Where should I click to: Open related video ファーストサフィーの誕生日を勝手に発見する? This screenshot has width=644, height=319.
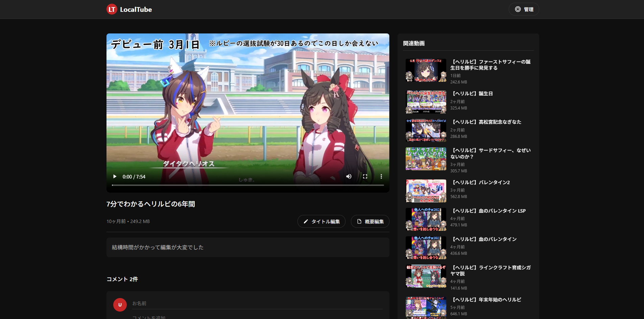tap(491, 65)
